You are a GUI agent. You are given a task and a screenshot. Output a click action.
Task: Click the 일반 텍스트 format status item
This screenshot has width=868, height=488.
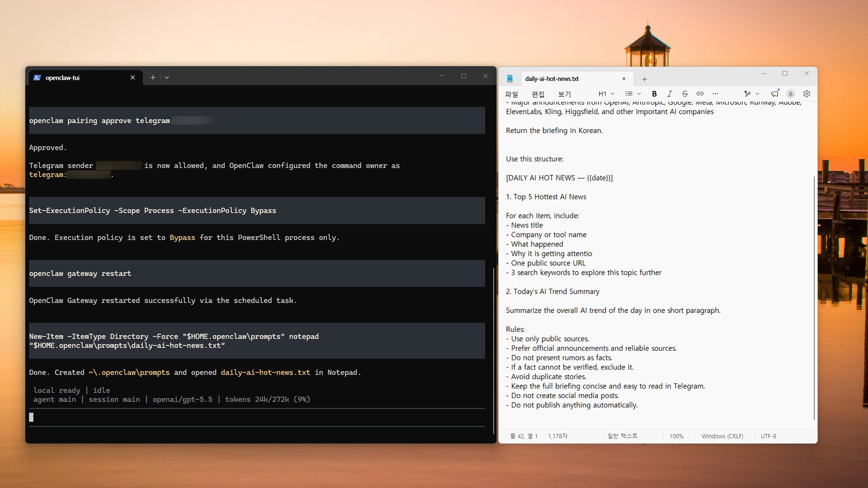click(x=622, y=436)
